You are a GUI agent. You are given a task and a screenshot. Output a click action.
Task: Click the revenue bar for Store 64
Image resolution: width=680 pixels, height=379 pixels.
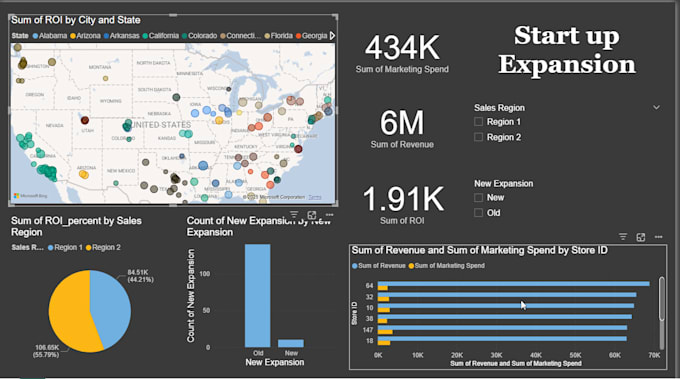coord(513,284)
